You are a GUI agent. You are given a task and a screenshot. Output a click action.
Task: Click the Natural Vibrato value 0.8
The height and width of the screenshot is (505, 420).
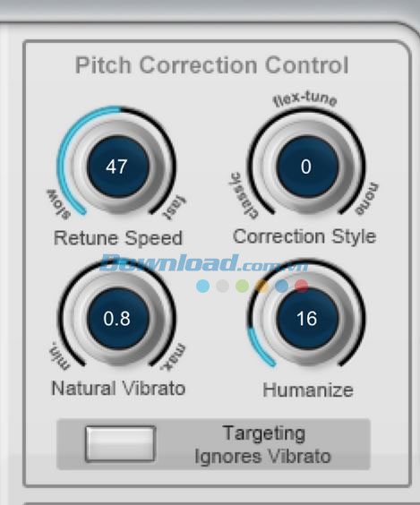[x=117, y=319]
